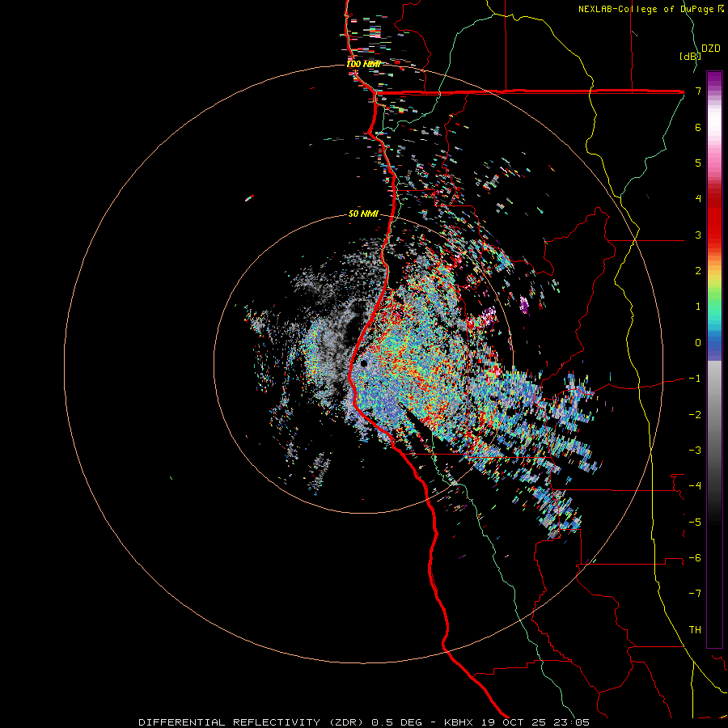Click scale value -4 on the color bar
Screen dimensions: 728x728
tap(695, 486)
